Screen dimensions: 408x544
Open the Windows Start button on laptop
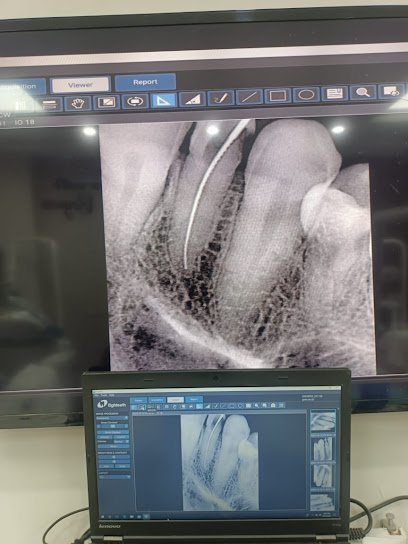[x=102, y=516]
